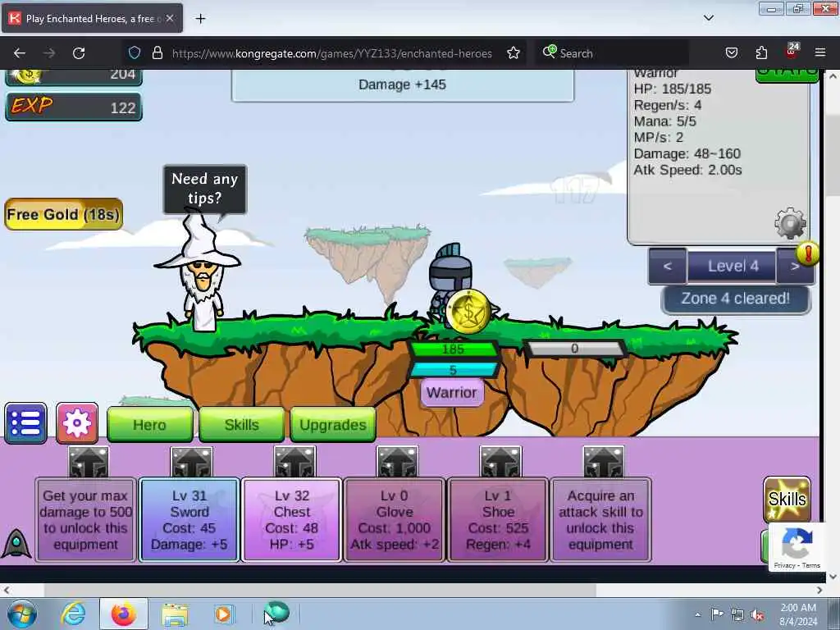The height and width of the screenshot is (630, 840).
Task: Click the cyan Warrior mana bar
Action: click(454, 370)
